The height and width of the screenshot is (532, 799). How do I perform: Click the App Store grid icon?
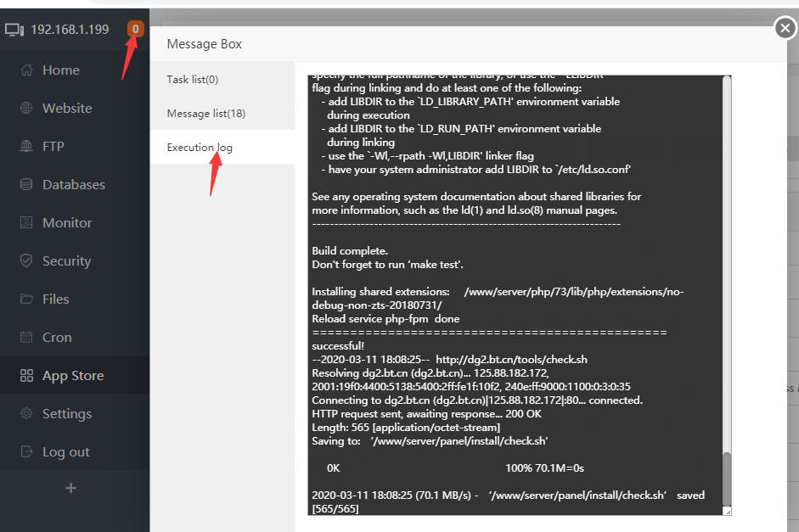click(x=26, y=375)
